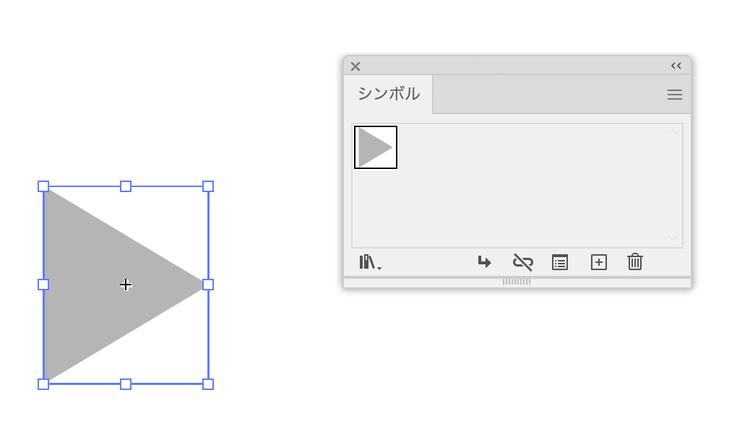Open the シンボル panel hamburger menu
The image size is (750, 442).
(675, 95)
